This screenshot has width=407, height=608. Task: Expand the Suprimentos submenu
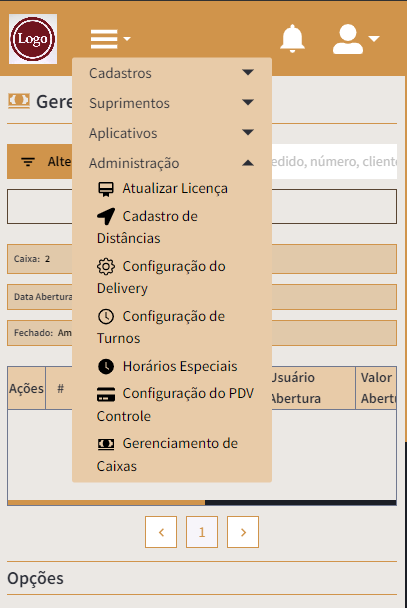172,103
